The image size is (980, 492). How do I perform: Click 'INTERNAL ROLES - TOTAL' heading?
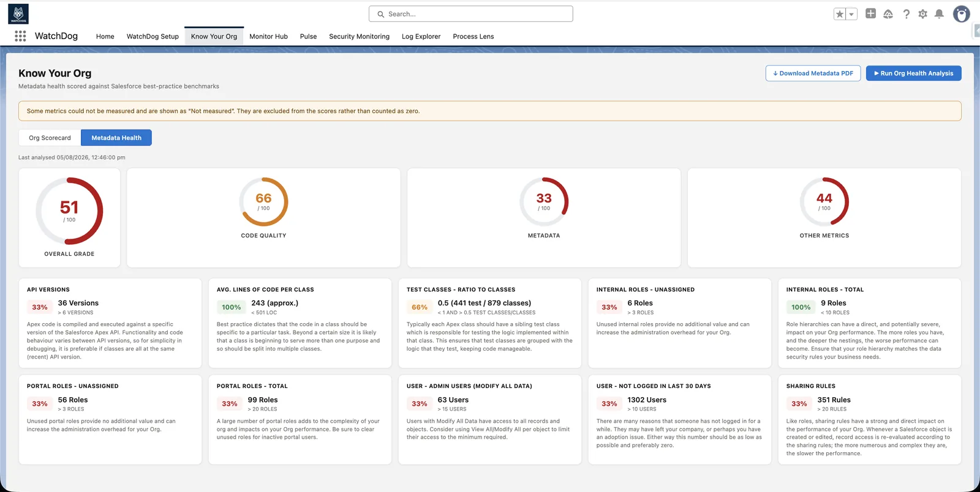pyautogui.click(x=825, y=289)
